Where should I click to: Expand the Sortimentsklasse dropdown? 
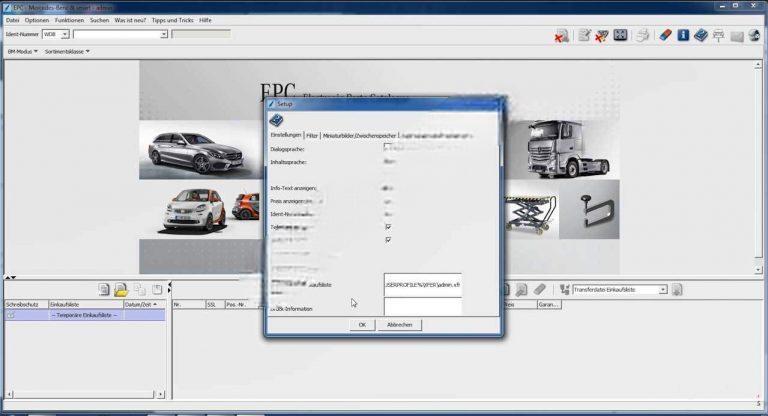click(67, 51)
